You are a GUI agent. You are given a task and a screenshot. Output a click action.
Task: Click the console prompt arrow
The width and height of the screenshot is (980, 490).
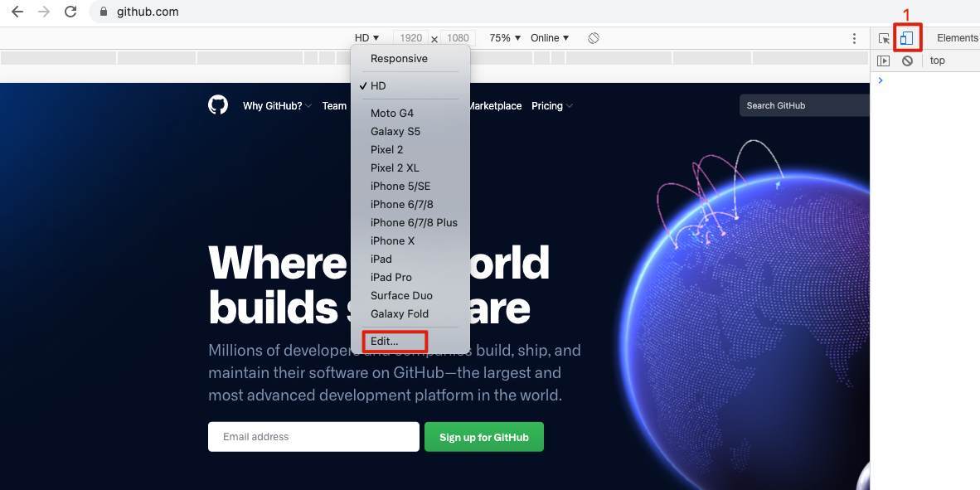pos(881,80)
